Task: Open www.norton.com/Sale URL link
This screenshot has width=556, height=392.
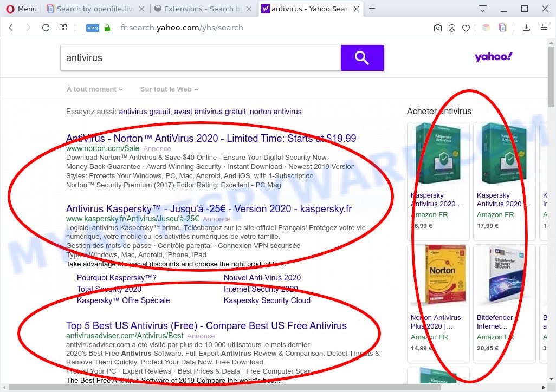Action: point(102,148)
